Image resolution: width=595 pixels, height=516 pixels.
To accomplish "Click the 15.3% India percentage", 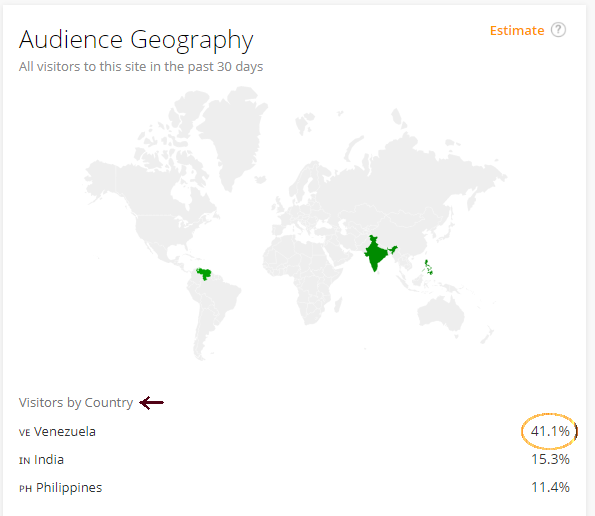I will coord(550,459).
